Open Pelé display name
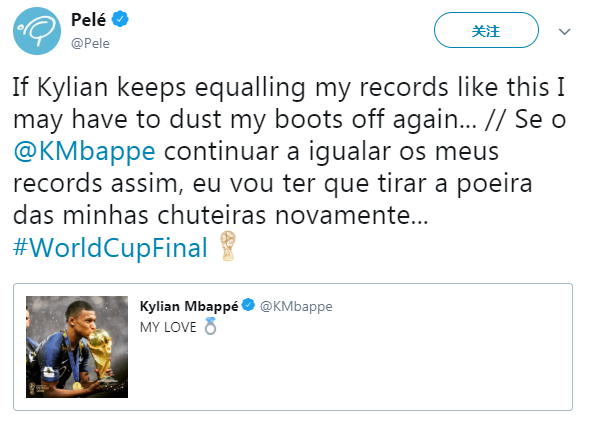 [89, 20]
